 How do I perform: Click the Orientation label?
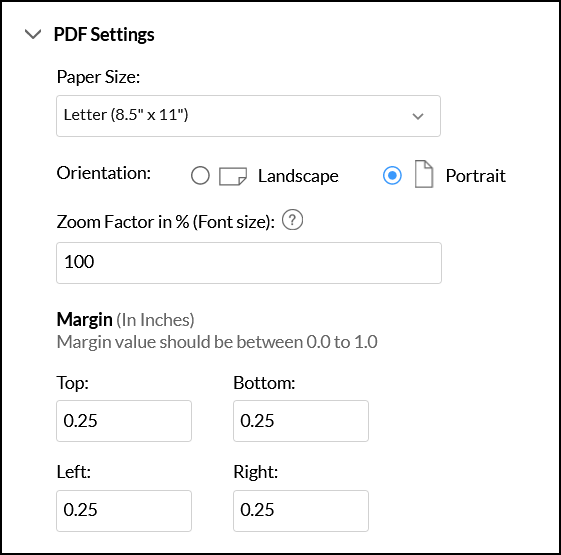point(103,173)
